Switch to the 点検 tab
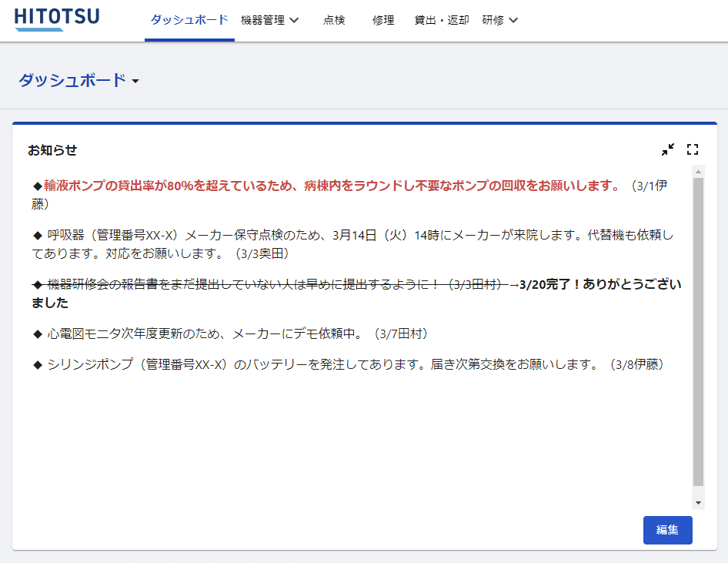This screenshot has height=563, width=728. 335,20
